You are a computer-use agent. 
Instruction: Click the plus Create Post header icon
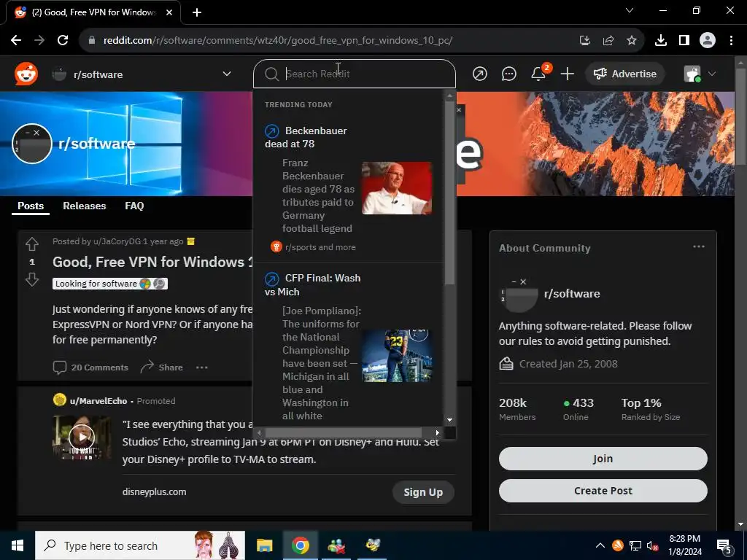click(568, 74)
